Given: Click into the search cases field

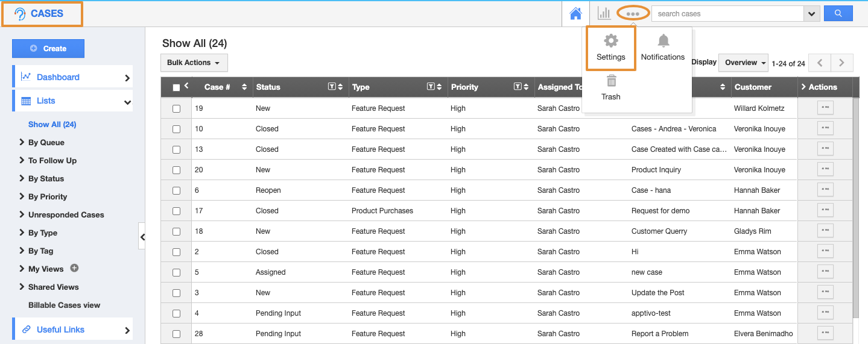Looking at the screenshot, I should [728, 13].
